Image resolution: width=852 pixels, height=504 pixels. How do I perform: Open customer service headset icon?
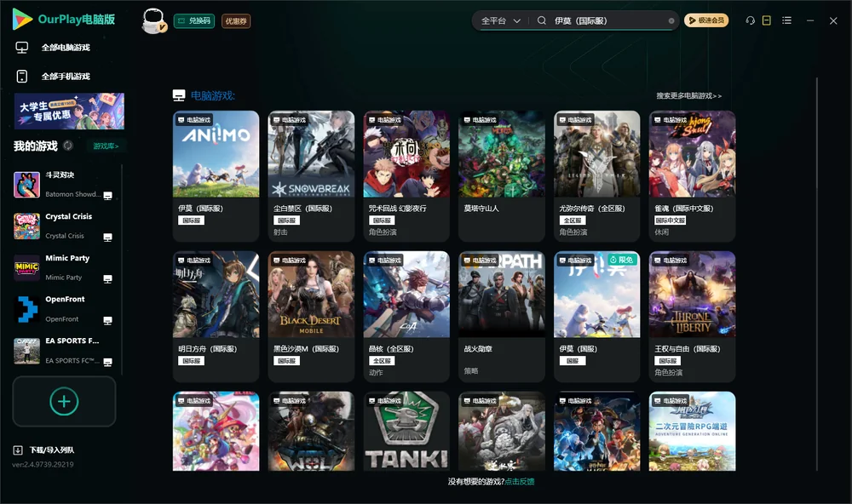751,20
